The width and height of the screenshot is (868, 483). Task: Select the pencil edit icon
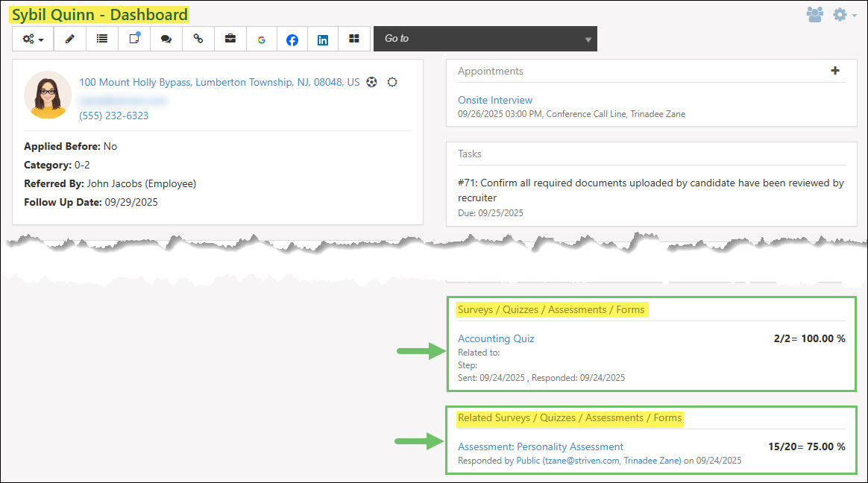pos(69,39)
